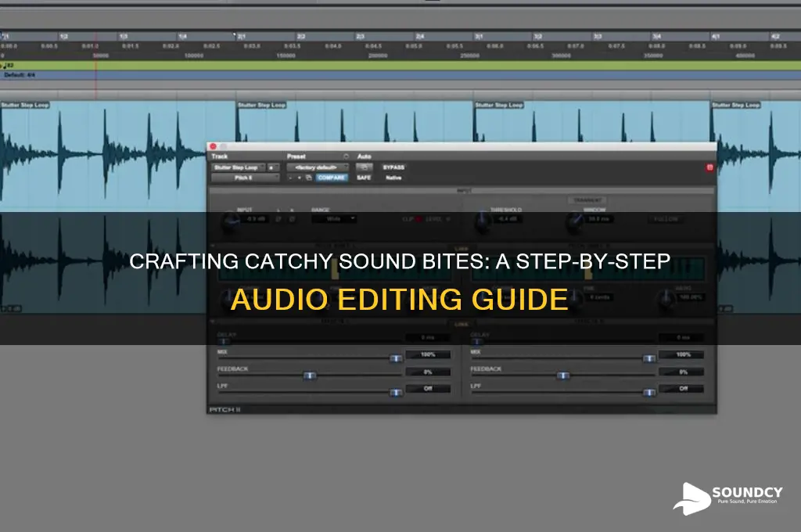Click the right LPF slider handle
The width and height of the screenshot is (801, 532).
649,393
